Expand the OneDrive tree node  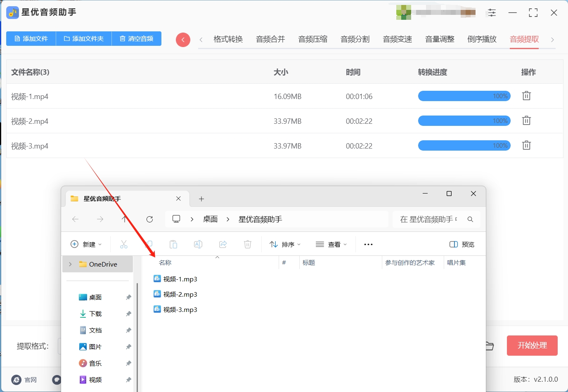[70, 264]
